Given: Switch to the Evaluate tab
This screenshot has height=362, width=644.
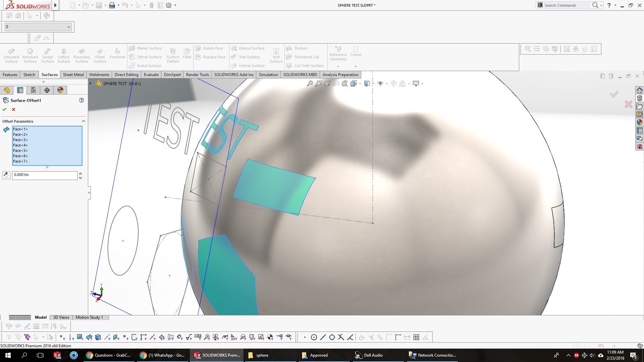Looking at the screenshot, I should coord(151,75).
